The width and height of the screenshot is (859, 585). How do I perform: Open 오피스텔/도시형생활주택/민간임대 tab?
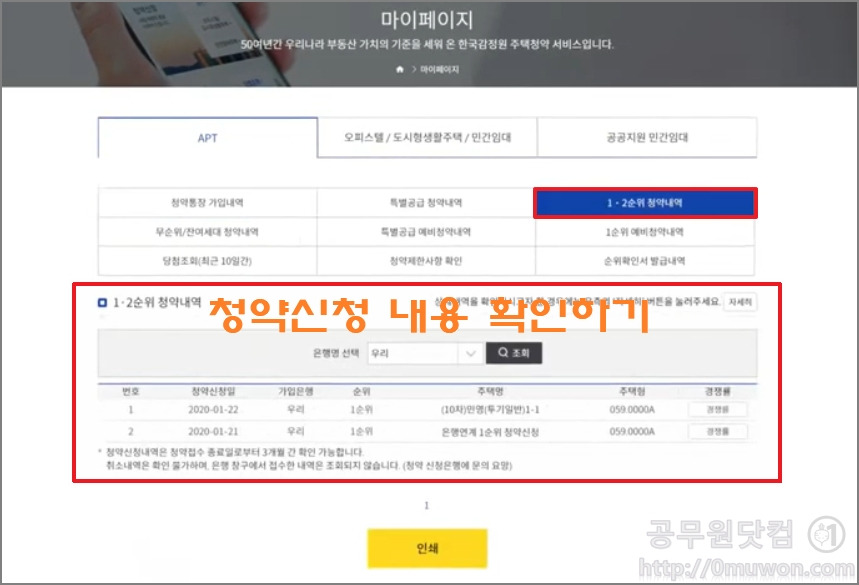coord(427,137)
